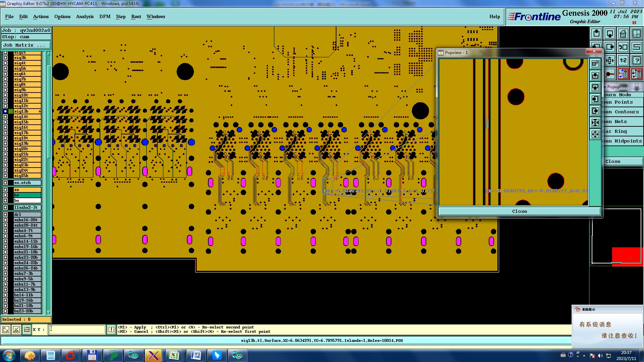Click the exclamation mark button beside XY field
This screenshot has height=362, width=644.
pyautogui.click(x=111, y=329)
